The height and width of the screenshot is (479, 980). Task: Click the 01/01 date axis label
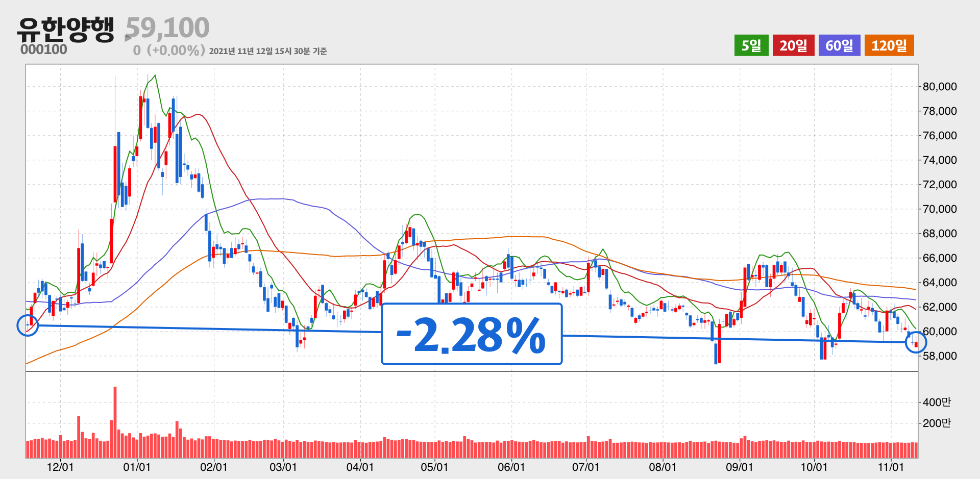point(137,467)
